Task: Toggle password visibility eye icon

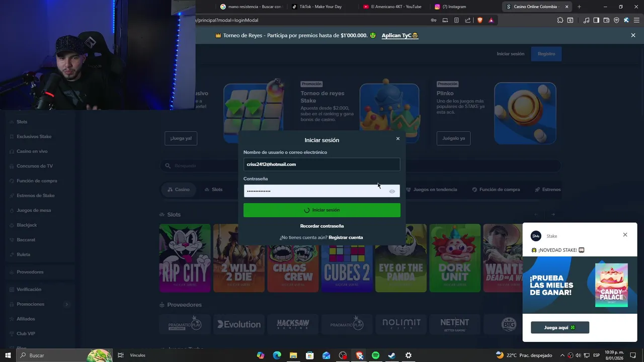Action: 392,191
